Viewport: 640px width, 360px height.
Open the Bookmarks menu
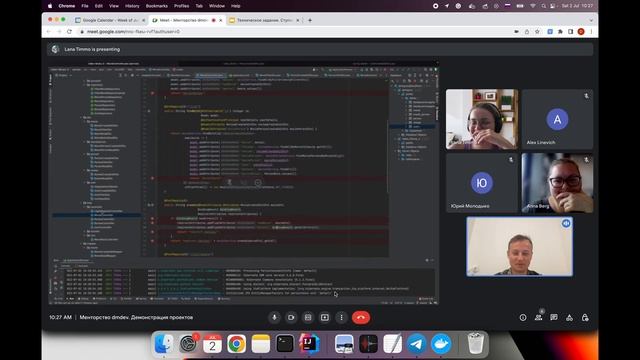coord(157,6)
